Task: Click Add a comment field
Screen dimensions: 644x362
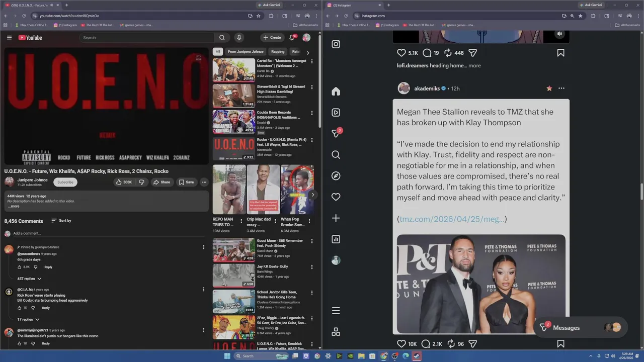Action: point(108,233)
